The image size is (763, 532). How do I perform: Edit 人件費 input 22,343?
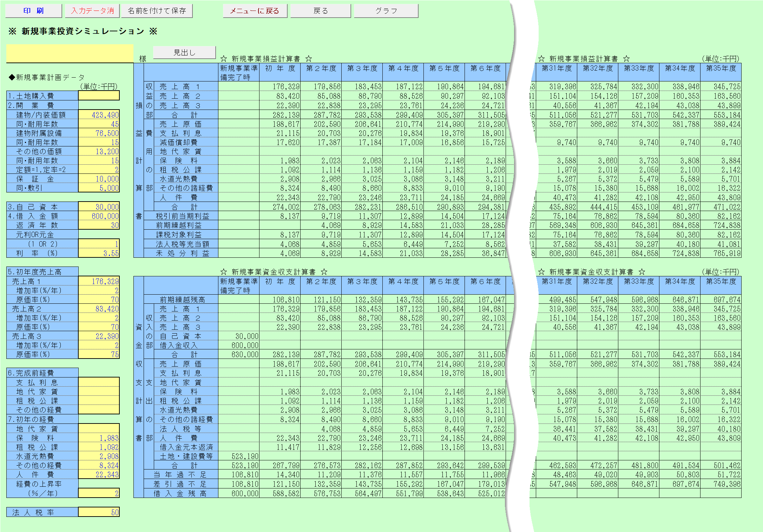[99, 474]
